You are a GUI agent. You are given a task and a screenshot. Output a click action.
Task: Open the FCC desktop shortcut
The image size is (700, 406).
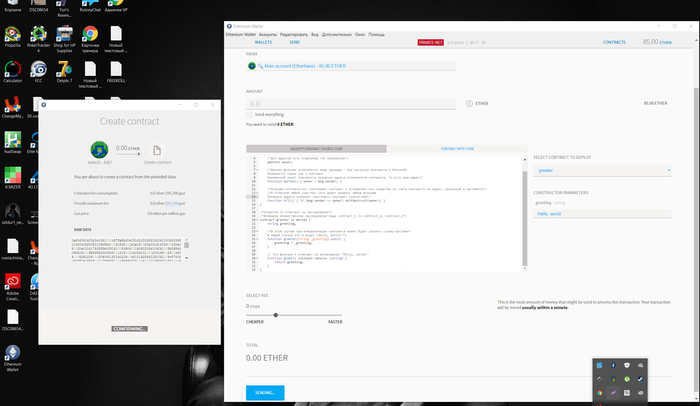pyautogui.click(x=38, y=72)
